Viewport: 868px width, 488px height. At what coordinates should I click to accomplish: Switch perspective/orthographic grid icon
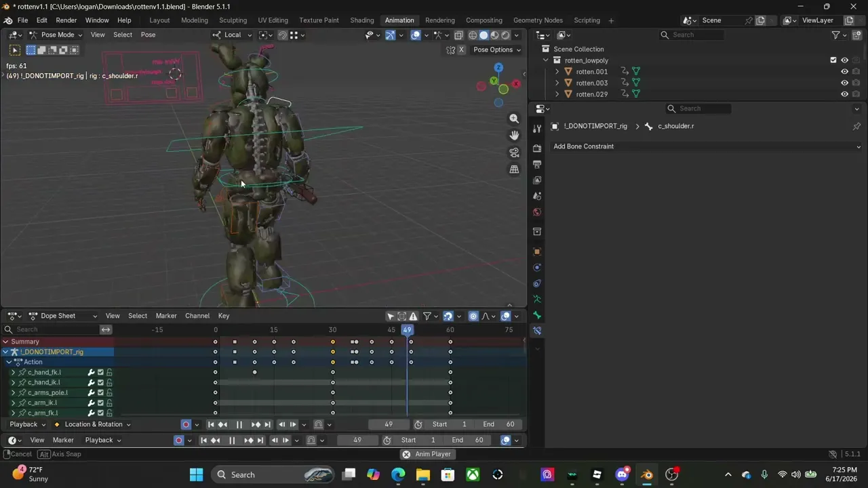[x=514, y=169]
